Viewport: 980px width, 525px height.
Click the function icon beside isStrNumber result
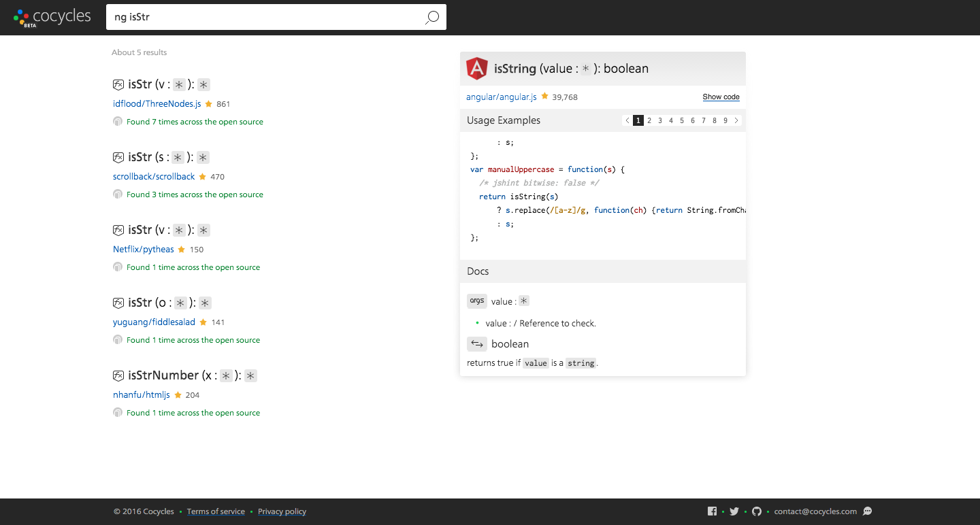click(118, 375)
